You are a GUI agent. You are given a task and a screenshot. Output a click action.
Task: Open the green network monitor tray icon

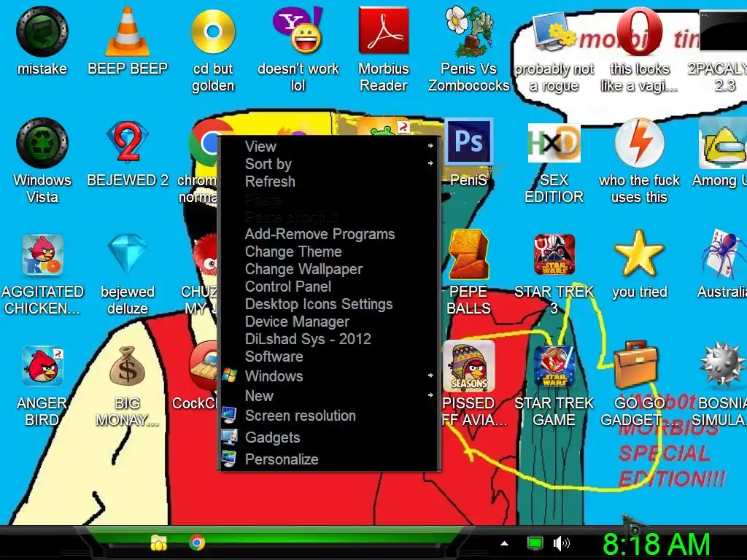pyautogui.click(x=535, y=542)
